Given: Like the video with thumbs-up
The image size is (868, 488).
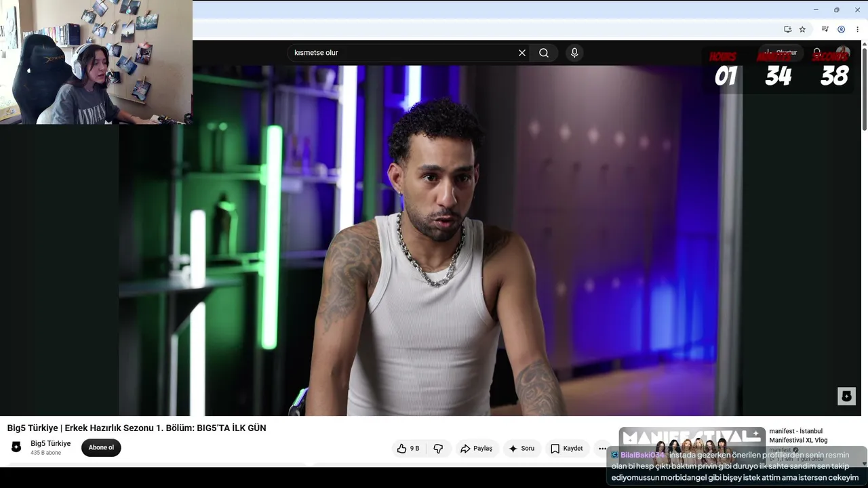Looking at the screenshot, I should 408,448.
